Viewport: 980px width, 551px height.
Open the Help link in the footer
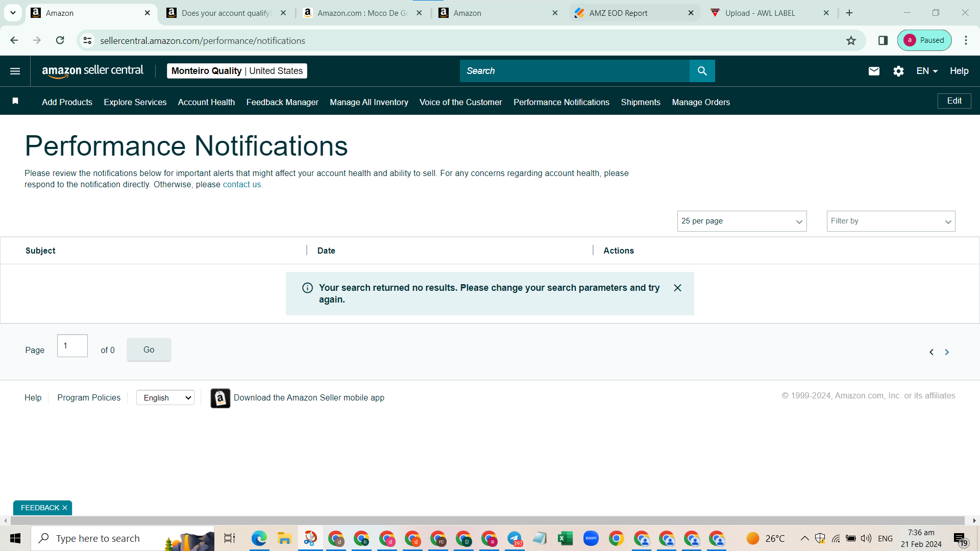point(33,398)
